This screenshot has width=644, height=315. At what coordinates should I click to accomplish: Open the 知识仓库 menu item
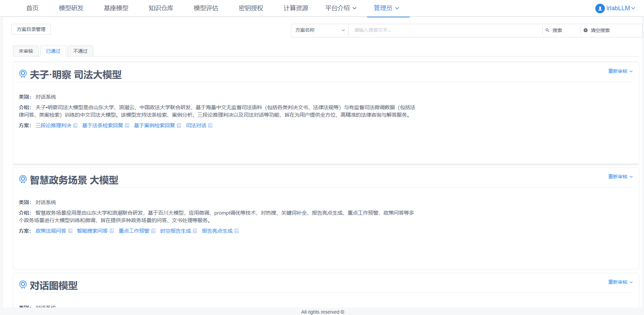click(161, 8)
